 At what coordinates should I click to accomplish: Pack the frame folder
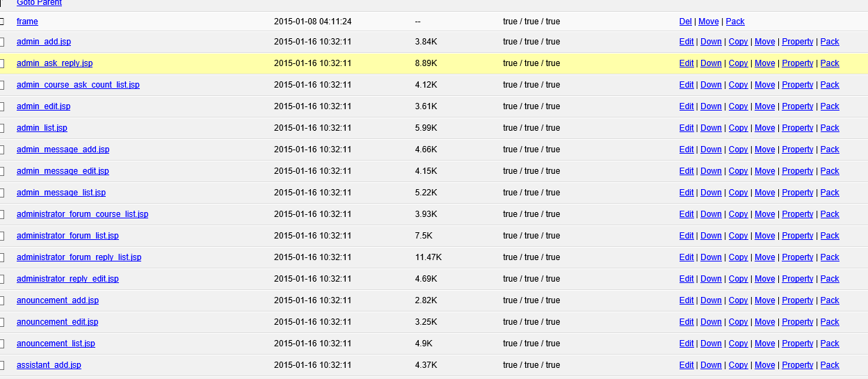click(x=735, y=22)
